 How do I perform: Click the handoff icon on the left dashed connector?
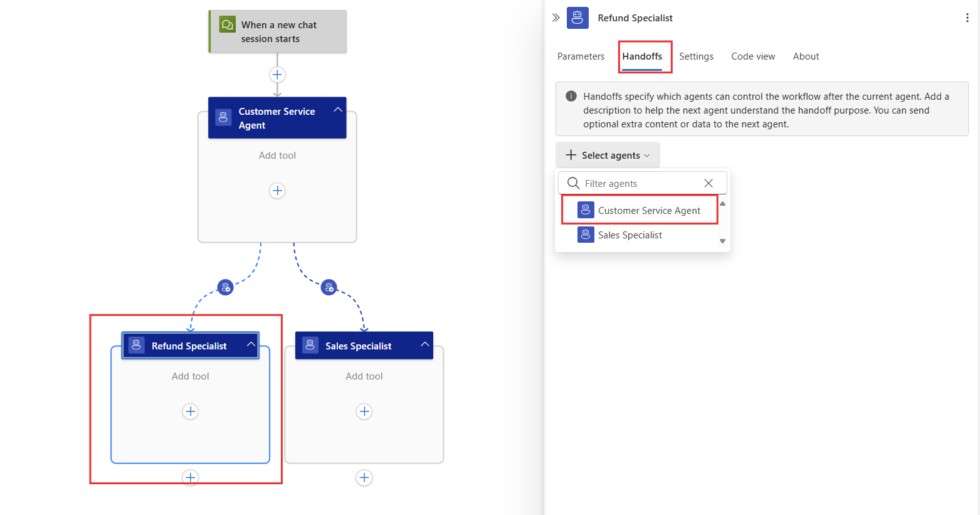pos(225,287)
